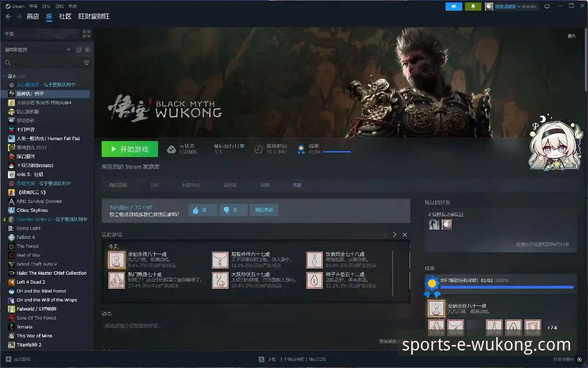This screenshot has width=588, height=368.
Task: Click the recent activity clock filter icon
Action: coord(79,50)
